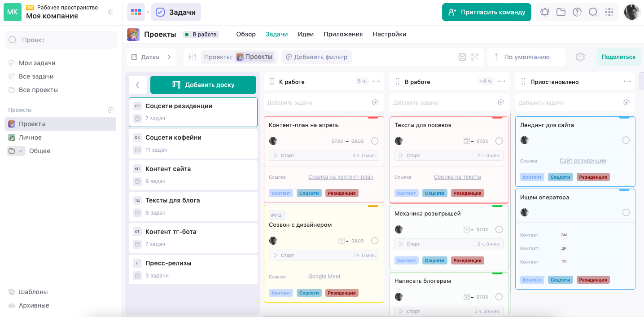Image resolution: width=644 pixels, height=317 pixels.
Task: Click the folder icon in top bar
Action: 561,12
